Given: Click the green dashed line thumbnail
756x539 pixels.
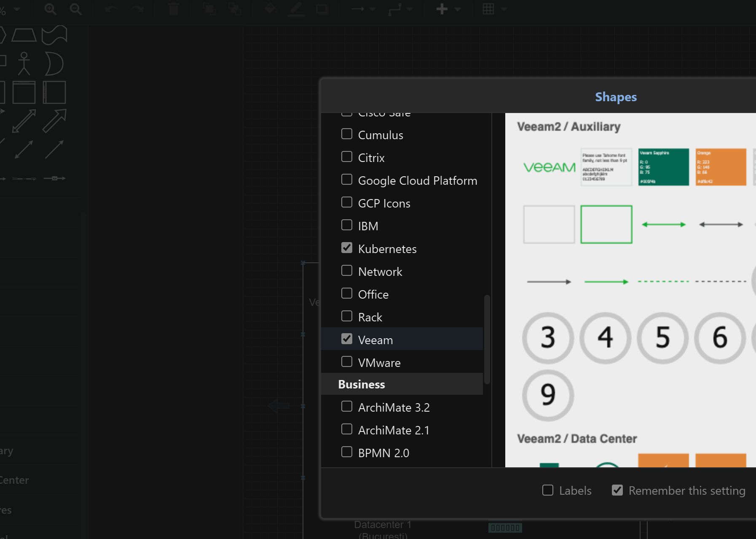Looking at the screenshot, I should 664,281.
